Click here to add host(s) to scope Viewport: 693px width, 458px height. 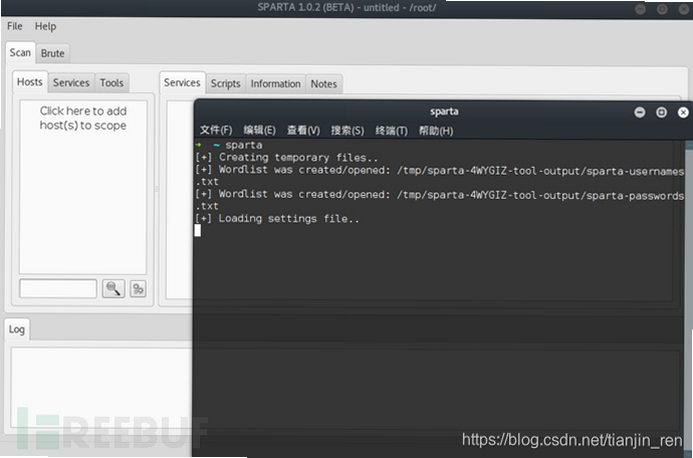[x=83, y=118]
